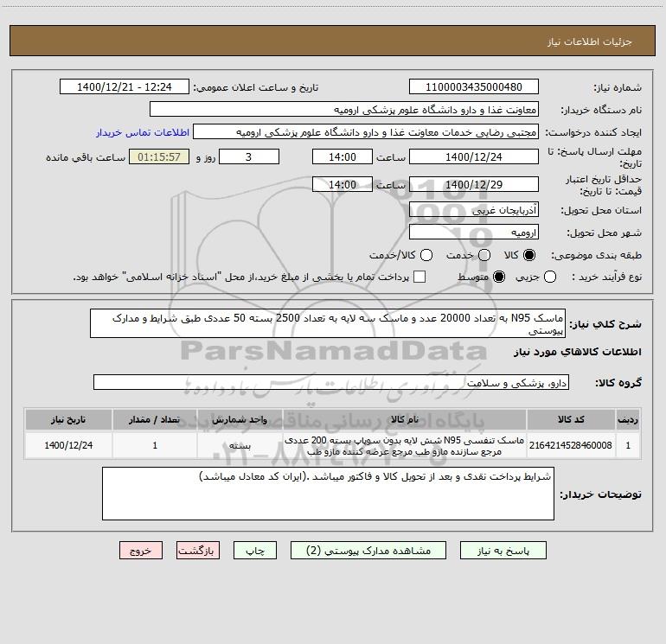Click product code 2164214528460008 cell
This screenshot has height=644, width=666.
571,445
